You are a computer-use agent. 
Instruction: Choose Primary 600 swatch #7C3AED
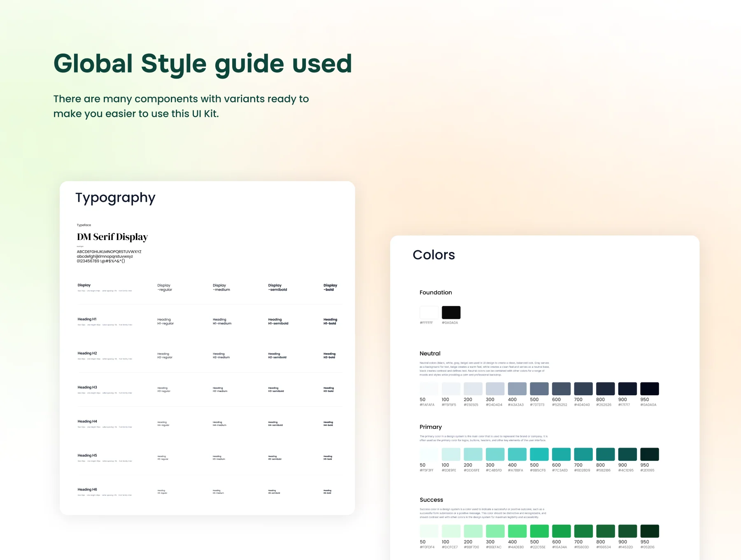(x=562, y=454)
